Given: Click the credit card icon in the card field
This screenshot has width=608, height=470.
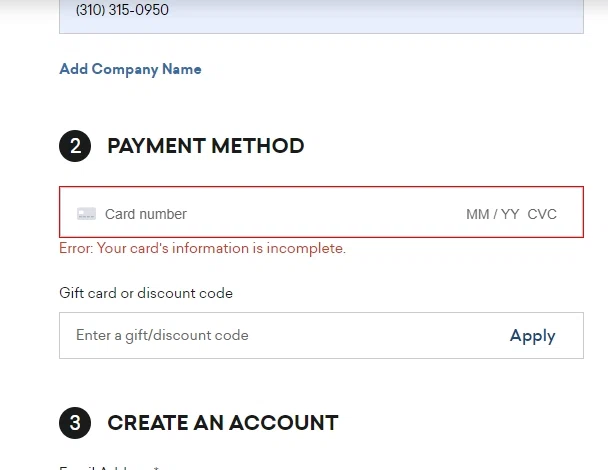Looking at the screenshot, I should coord(86,214).
